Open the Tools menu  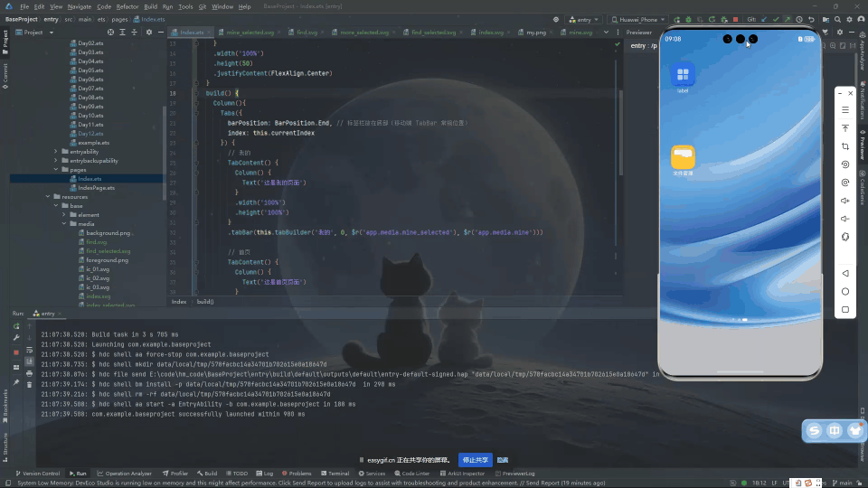click(185, 6)
